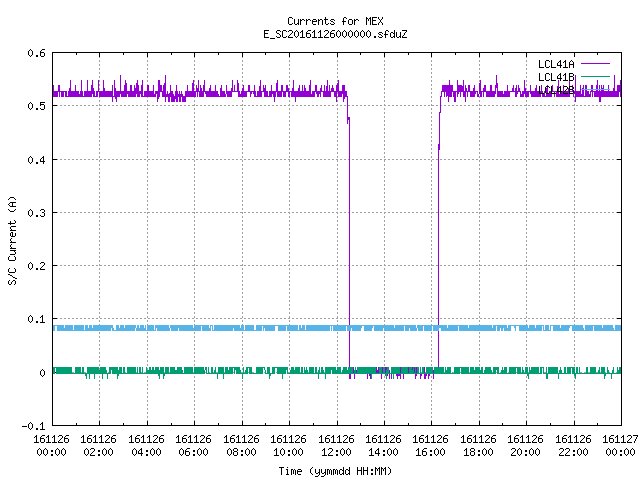Click the y-axis tick value 0.1
Image resolution: width=640 pixels, height=480 pixels.
36,319
